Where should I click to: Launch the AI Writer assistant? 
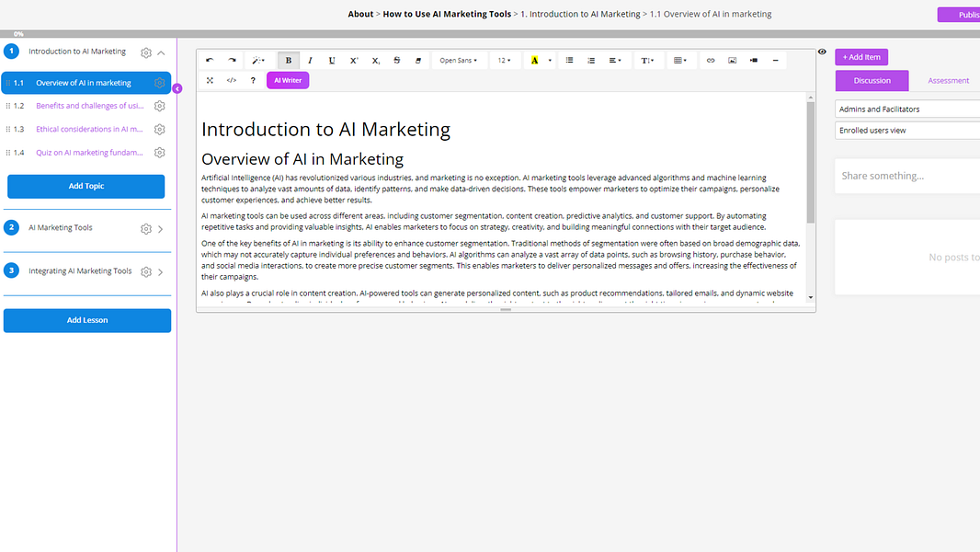(287, 80)
